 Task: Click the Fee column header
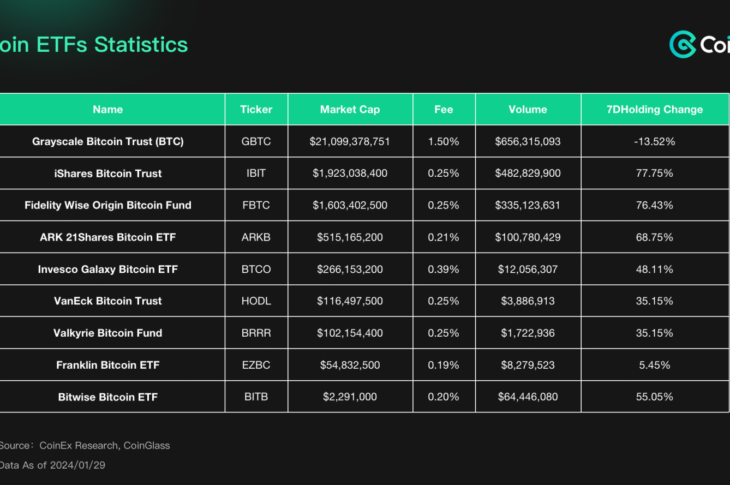coord(443,109)
